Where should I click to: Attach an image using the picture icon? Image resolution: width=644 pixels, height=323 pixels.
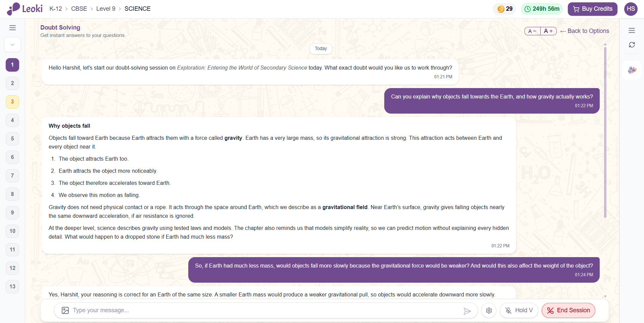[x=65, y=310]
